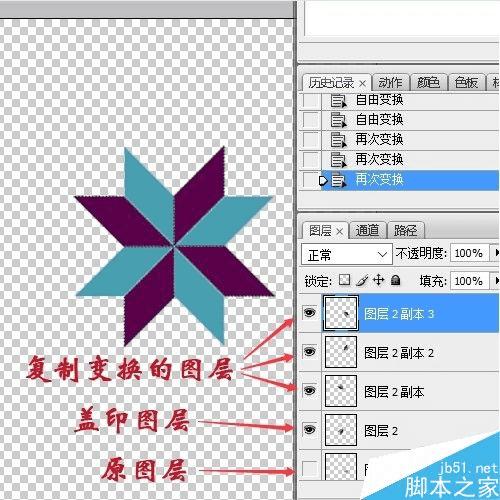Viewport: 500px width, 500px height.
Task: Click thumbnail of 图层 2
Action: pos(341,430)
